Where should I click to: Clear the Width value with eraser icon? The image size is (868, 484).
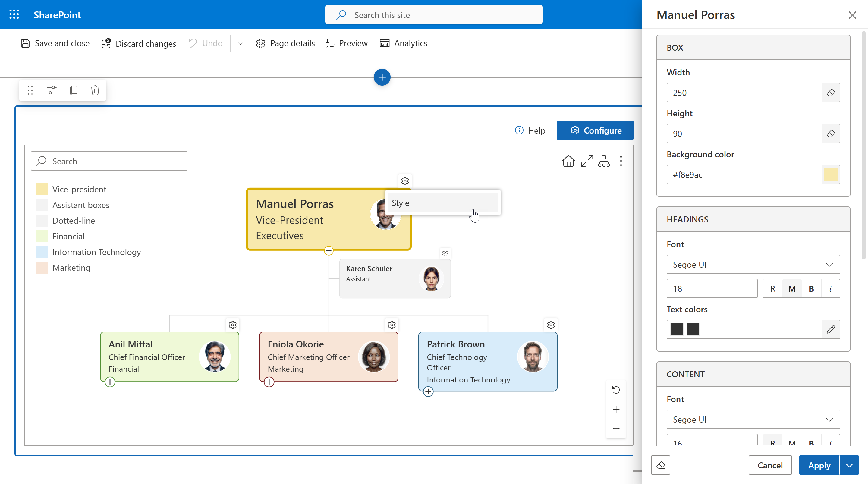[831, 93]
